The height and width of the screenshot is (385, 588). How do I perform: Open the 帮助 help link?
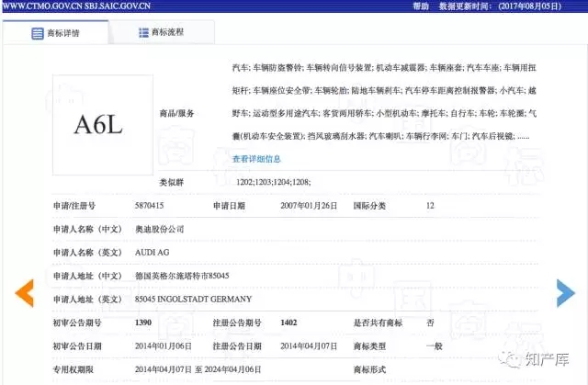coord(421,6)
